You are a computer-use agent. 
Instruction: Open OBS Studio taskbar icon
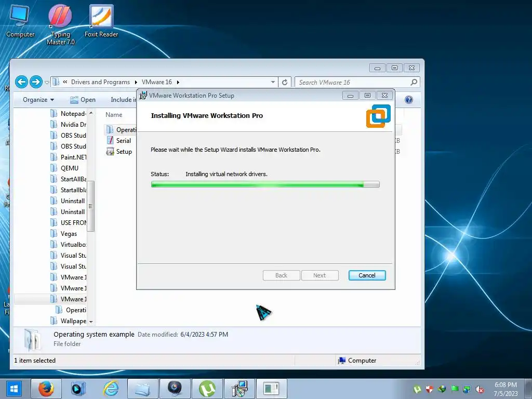click(x=175, y=389)
